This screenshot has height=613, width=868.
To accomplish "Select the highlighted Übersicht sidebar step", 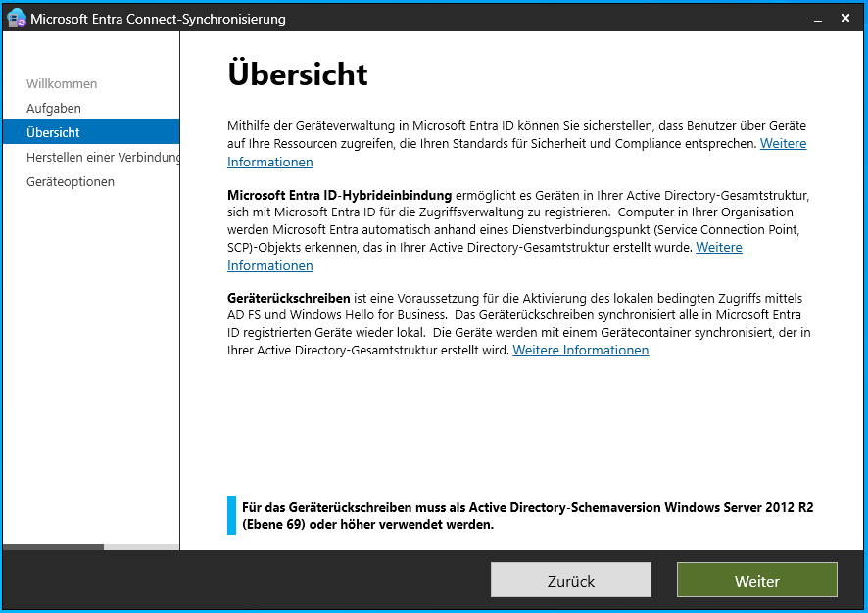I will (54, 132).
